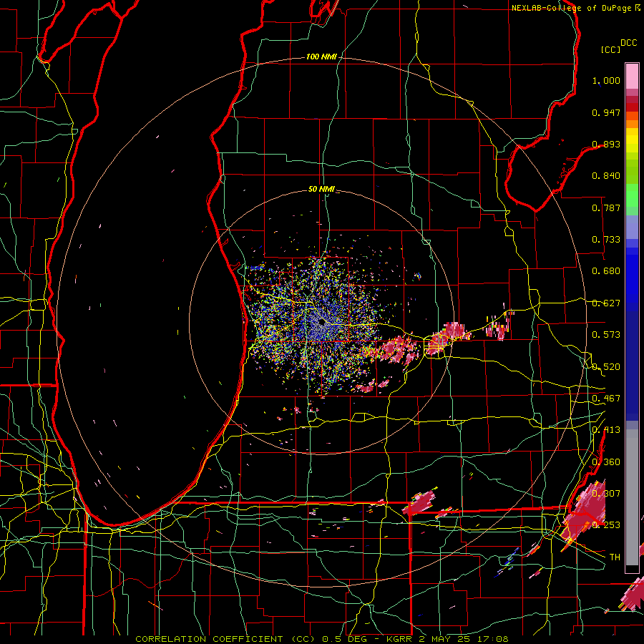Image resolution: width=644 pixels, height=644 pixels.
Task: Click the 100 NMI range ring label
Action: coord(321,57)
